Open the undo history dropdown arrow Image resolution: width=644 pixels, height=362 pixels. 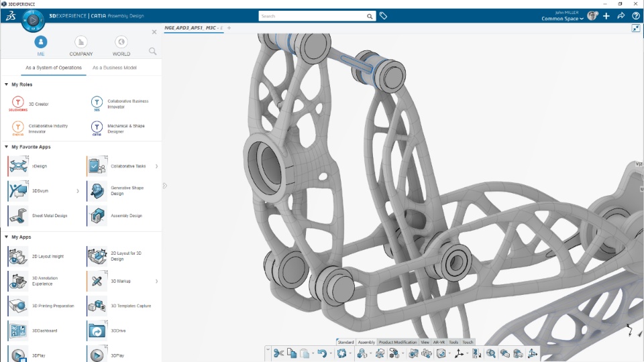(330, 353)
